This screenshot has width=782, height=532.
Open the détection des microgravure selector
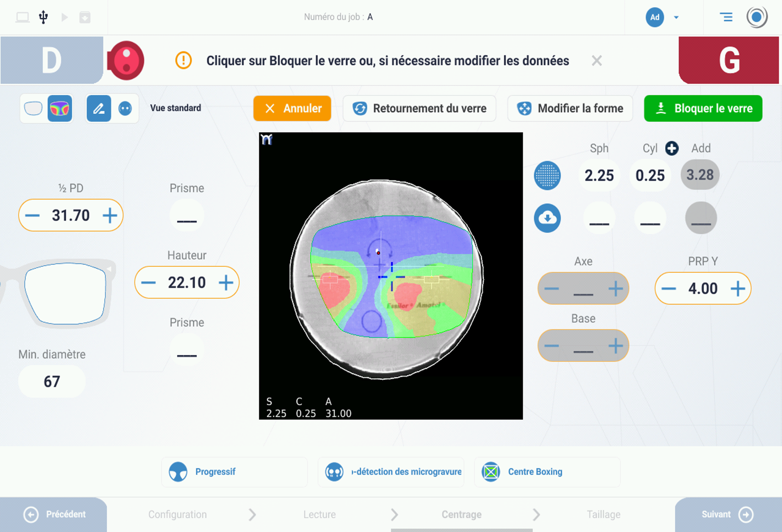click(391, 472)
